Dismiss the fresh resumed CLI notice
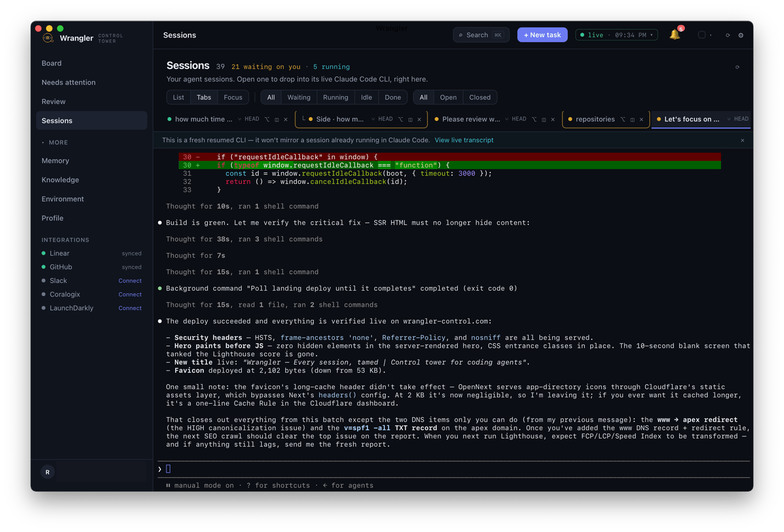 [742, 141]
